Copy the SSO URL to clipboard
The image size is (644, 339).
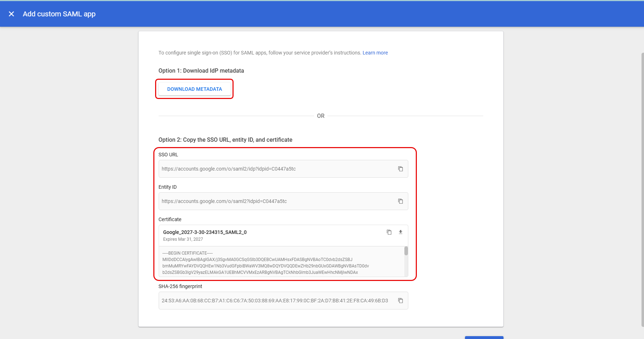click(x=400, y=169)
